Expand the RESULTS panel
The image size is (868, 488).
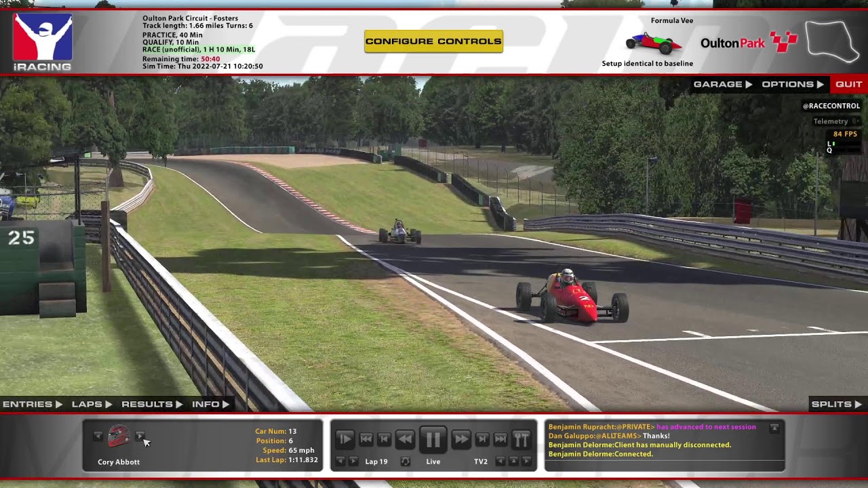152,404
